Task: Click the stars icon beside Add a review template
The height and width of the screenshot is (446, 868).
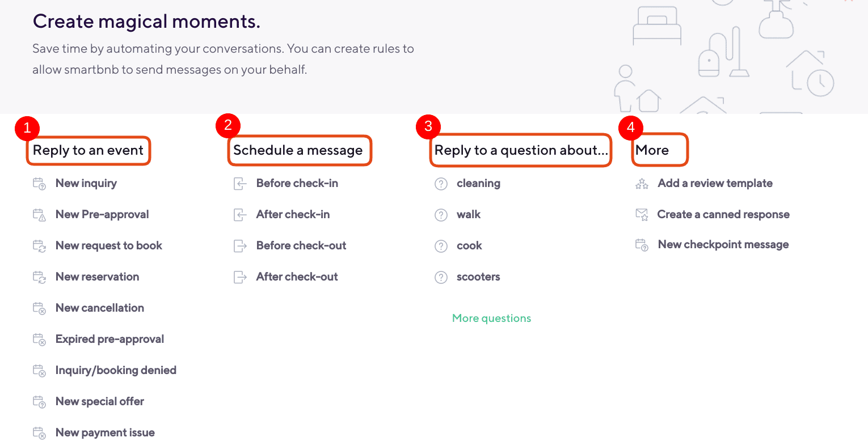Action: [642, 184]
